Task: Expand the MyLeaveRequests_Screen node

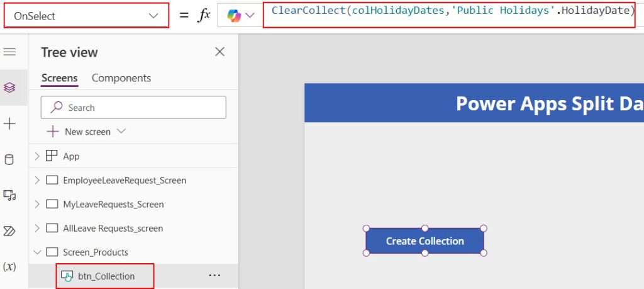Action: coord(37,204)
